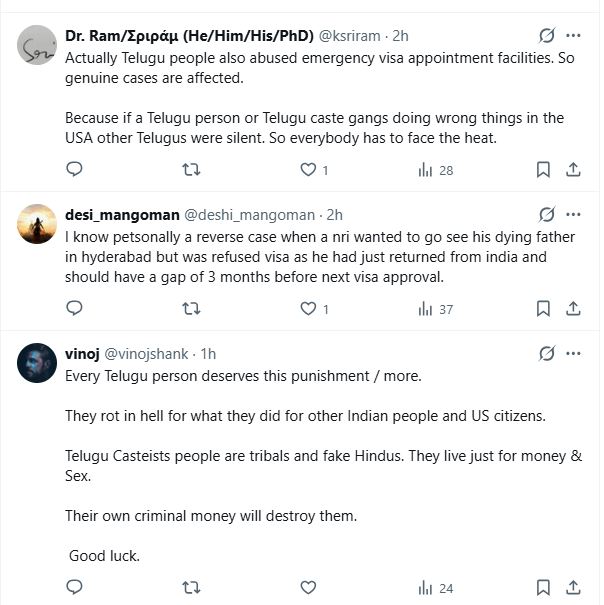View analytics for desi_mangoman's tweet
604x605 pixels.
tap(436, 309)
